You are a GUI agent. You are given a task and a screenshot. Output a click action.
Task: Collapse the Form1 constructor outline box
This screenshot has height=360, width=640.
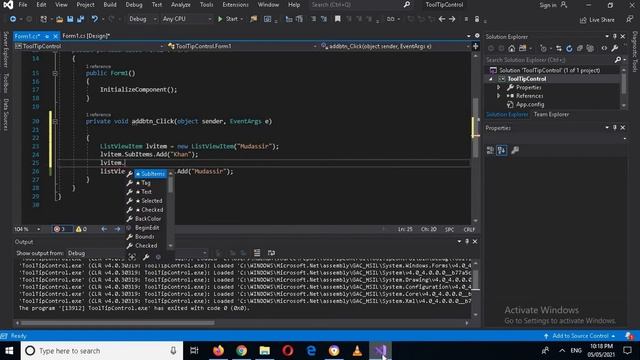55,73
